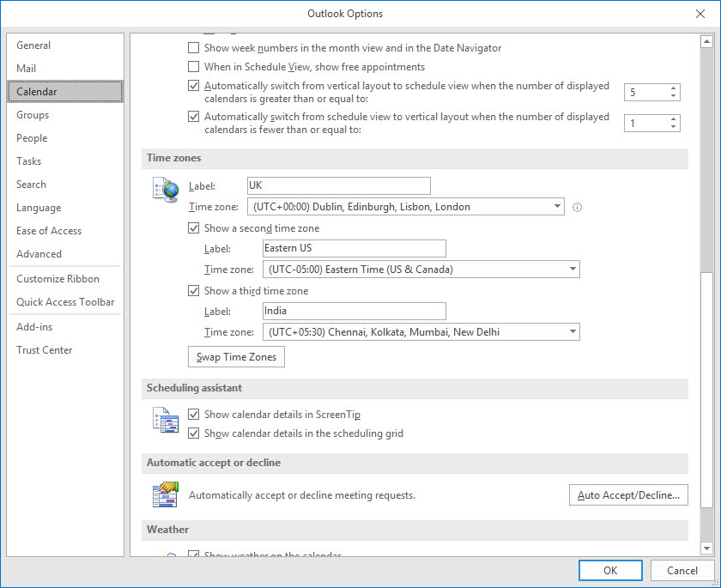Click the Automatic accept or decline icon
The image size is (721, 588).
click(x=164, y=495)
